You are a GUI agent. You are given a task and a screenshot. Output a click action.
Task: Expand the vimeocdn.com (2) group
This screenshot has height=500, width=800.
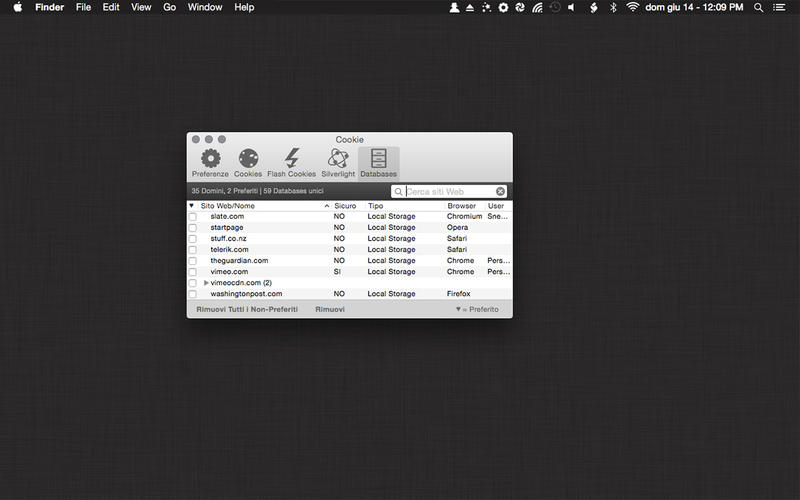(206, 283)
